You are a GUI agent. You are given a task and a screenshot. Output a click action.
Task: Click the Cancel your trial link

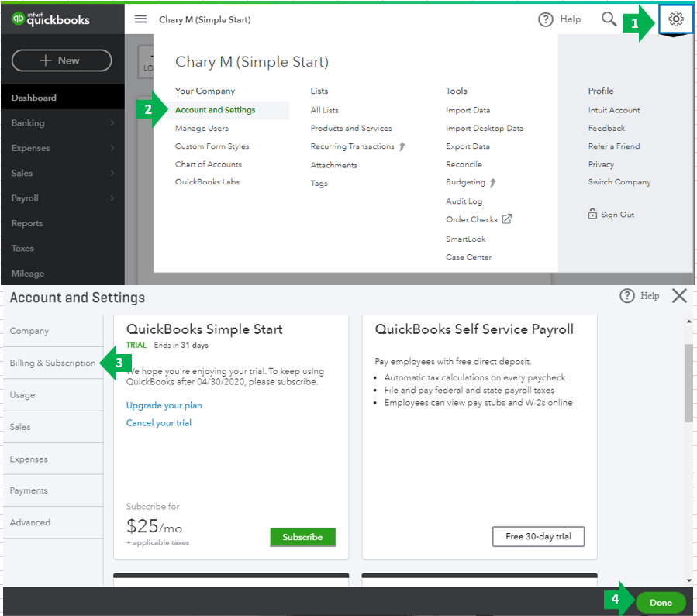(159, 423)
